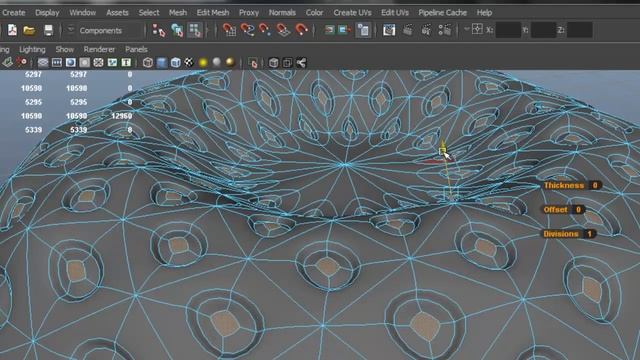Image resolution: width=640 pixels, height=360 pixels.
Task: Click camera attributes icon with red marks
Action: [22, 62]
